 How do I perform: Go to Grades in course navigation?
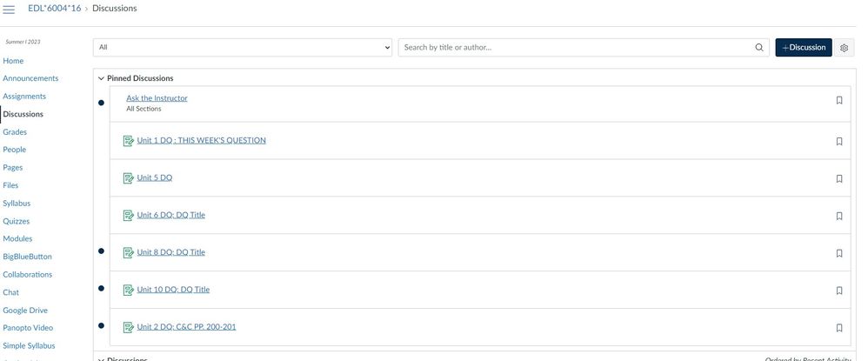[x=15, y=132]
